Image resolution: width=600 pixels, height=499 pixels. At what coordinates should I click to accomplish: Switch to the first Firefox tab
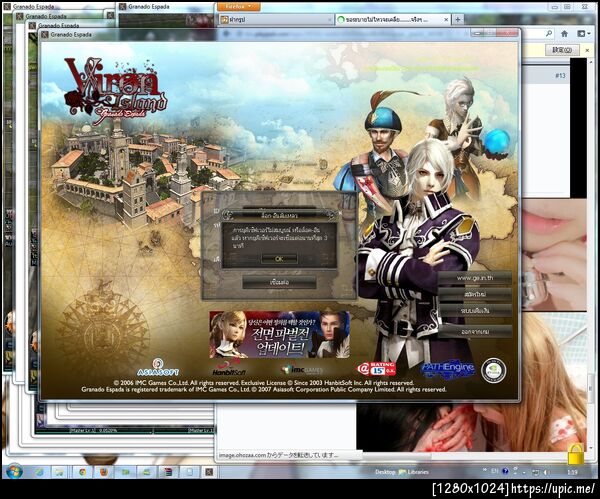(274, 20)
